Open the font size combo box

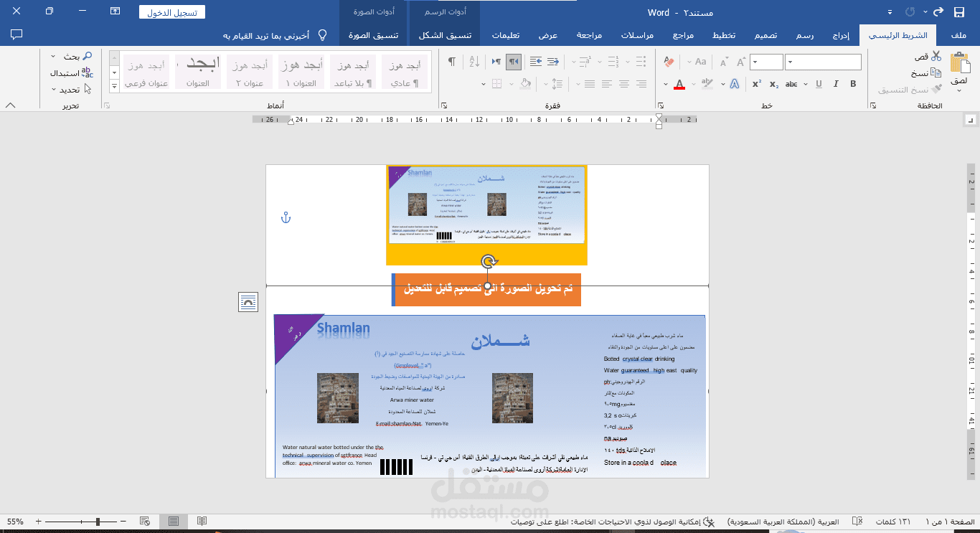coord(766,62)
